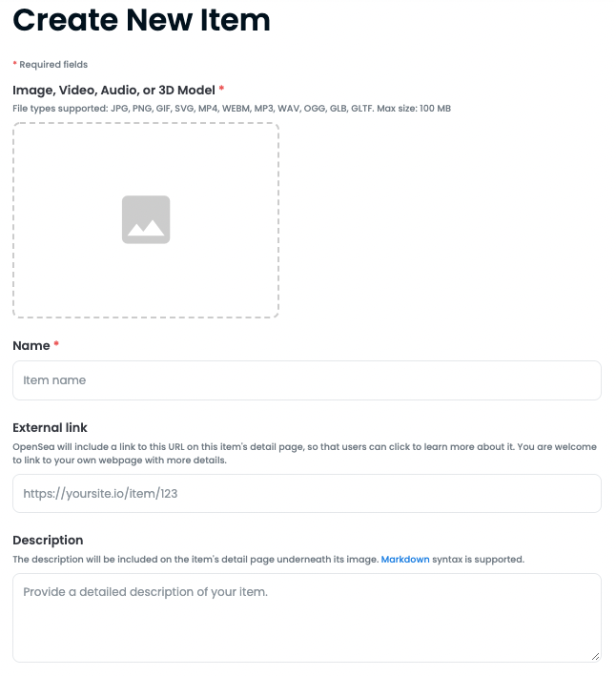Click the red asterisk beside Name
The width and height of the screenshot is (616, 676).
[x=56, y=343]
